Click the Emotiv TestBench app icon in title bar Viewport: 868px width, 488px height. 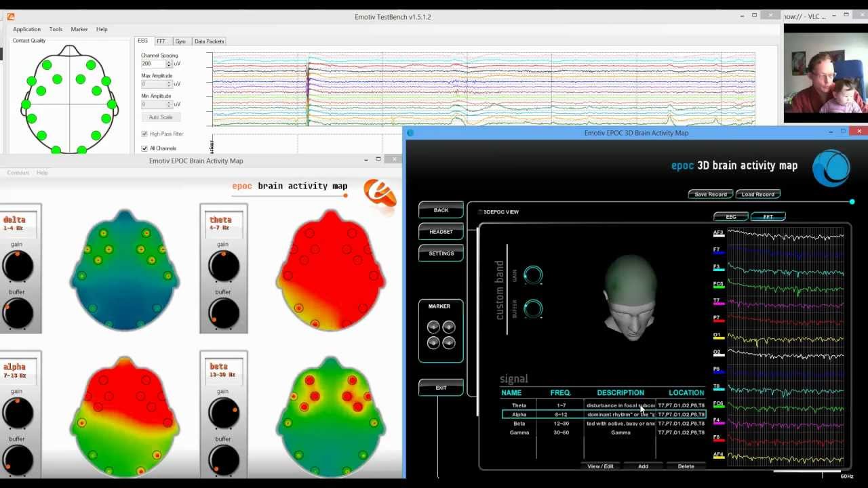coord(10,16)
